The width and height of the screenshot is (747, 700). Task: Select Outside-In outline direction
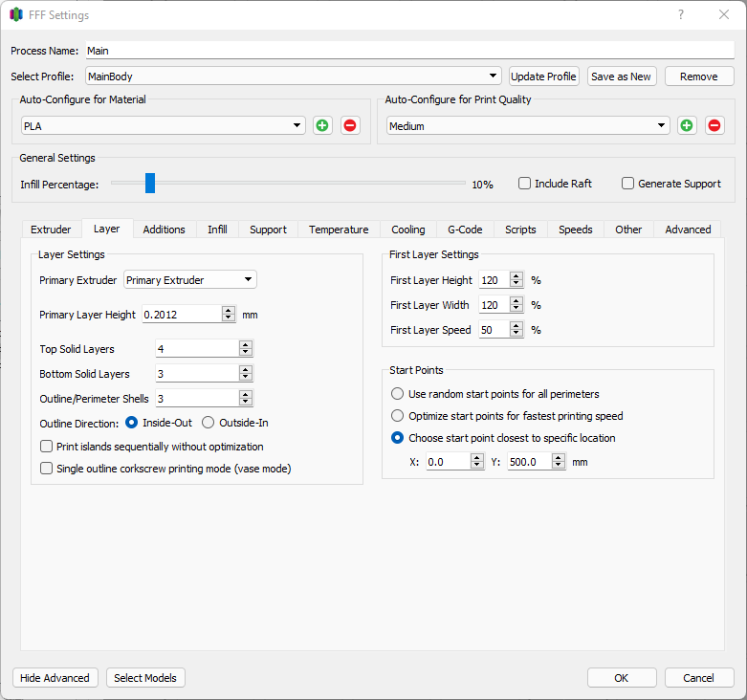pos(209,423)
